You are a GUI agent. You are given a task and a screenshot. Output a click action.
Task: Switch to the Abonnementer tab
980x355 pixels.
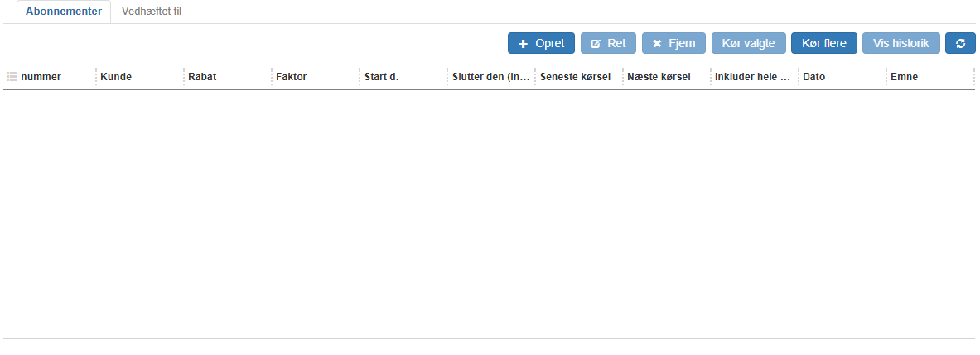[64, 12]
